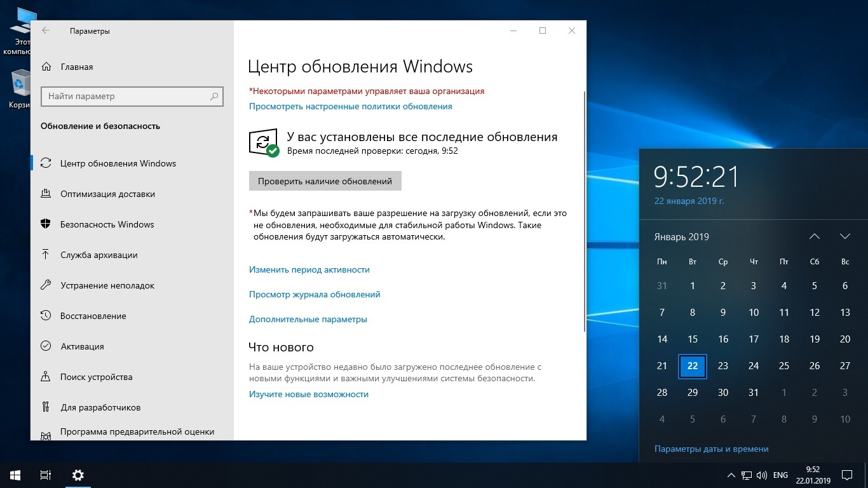
Task: Click У вас установлены все последние обновления text
Action: point(423,137)
